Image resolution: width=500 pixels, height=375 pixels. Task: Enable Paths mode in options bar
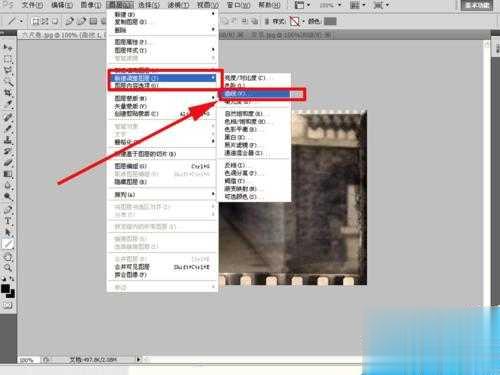[45, 21]
